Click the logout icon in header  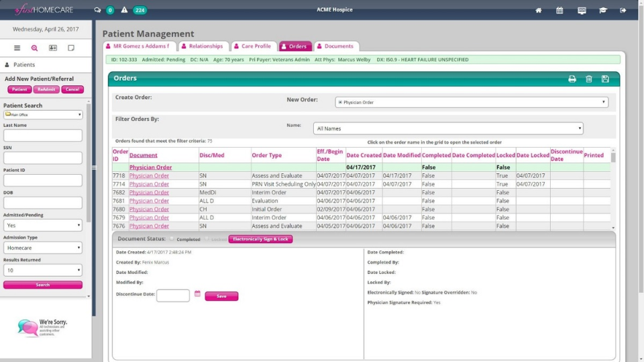[623, 10]
